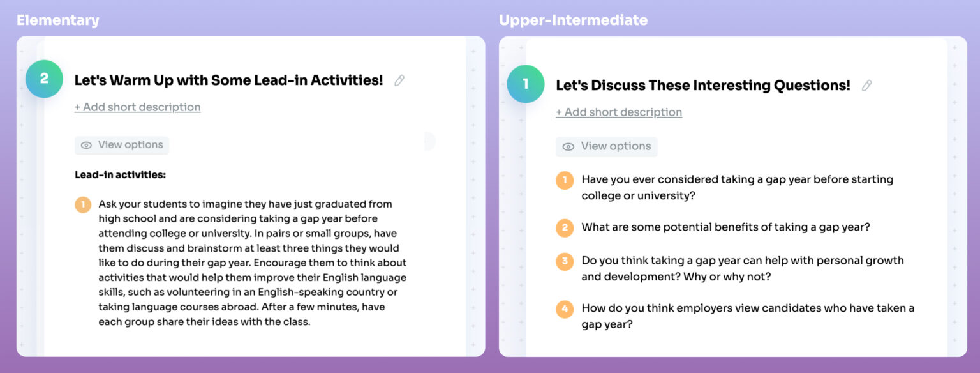
Task: Edit the Upper-Intermediate lesson title with pencil icon
Action: pyautogui.click(x=868, y=85)
